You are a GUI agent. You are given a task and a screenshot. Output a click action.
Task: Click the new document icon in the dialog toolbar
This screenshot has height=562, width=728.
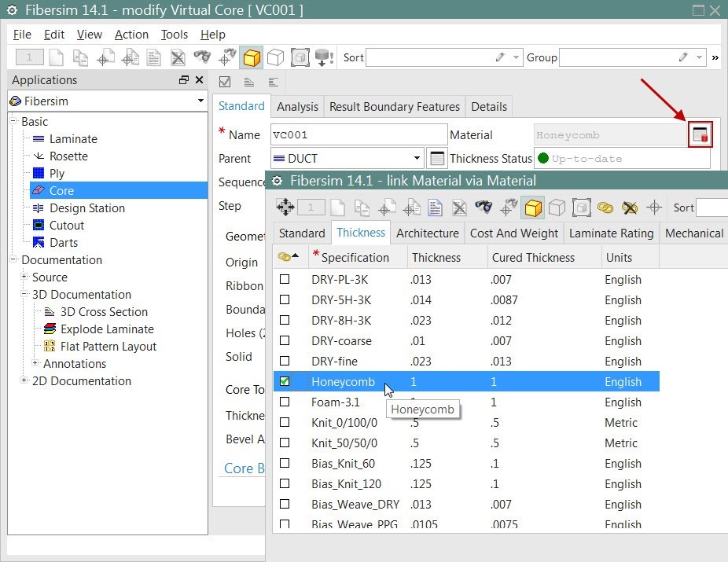[x=336, y=208]
